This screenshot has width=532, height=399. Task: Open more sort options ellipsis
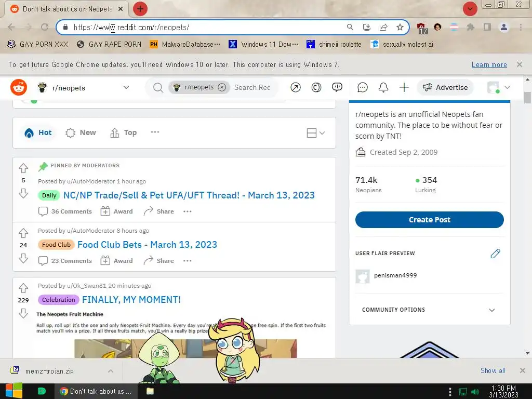tap(155, 132)
